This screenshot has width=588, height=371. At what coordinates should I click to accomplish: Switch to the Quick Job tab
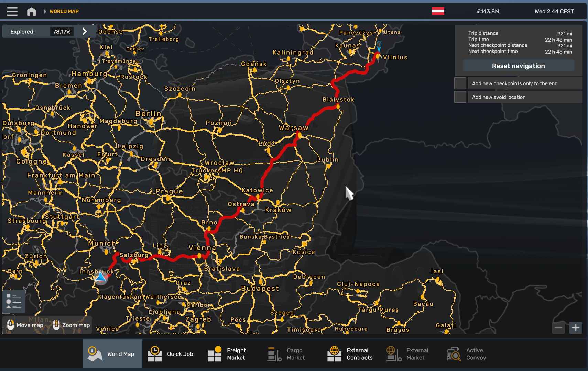pyautogui.click(x=171, y=354)
